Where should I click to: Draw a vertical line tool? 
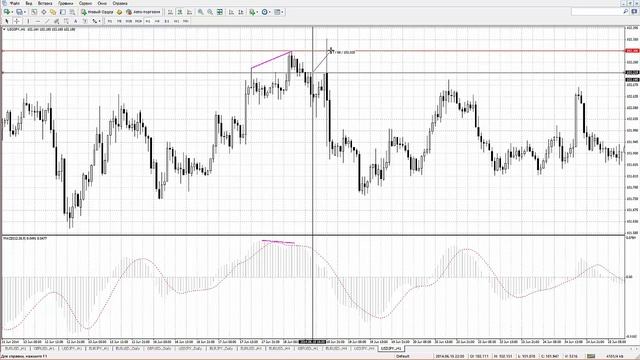28,21
